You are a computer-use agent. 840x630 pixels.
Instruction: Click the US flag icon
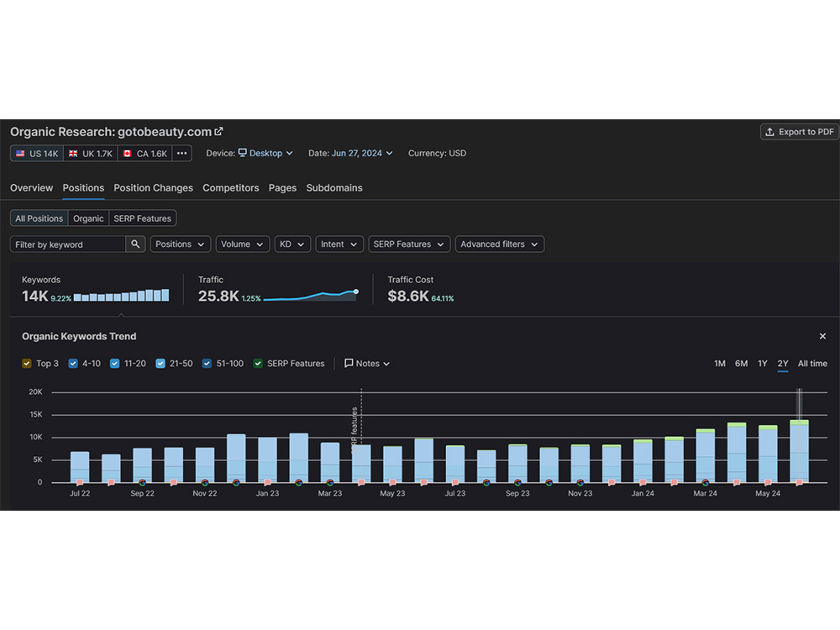[20, 154]
